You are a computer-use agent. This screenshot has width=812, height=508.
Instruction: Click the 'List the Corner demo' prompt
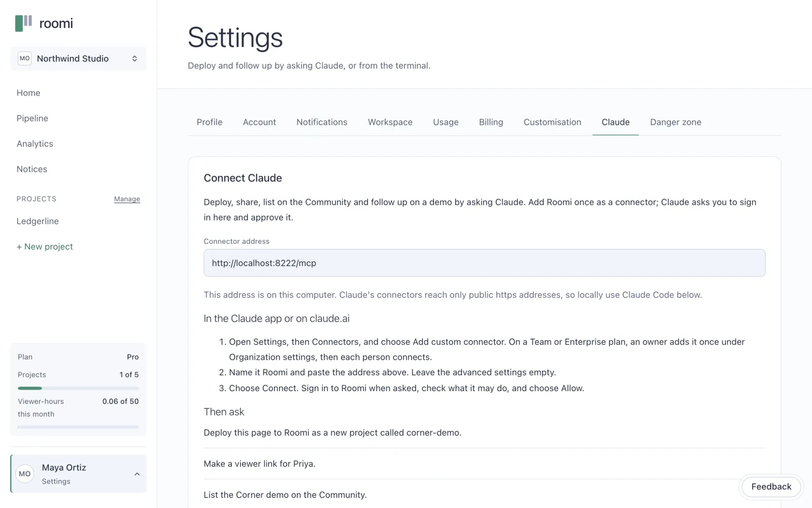coord(285,495)
